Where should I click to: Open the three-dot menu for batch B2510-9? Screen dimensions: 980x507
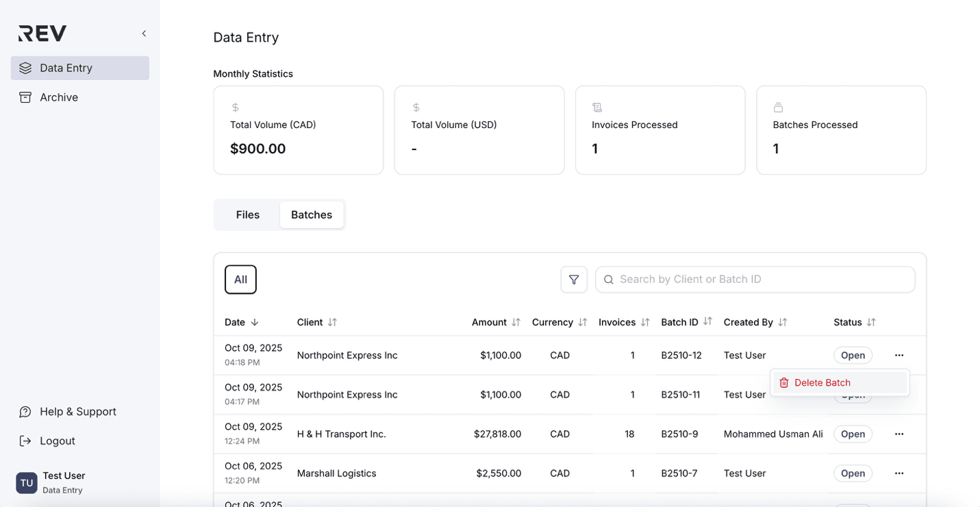899,434
